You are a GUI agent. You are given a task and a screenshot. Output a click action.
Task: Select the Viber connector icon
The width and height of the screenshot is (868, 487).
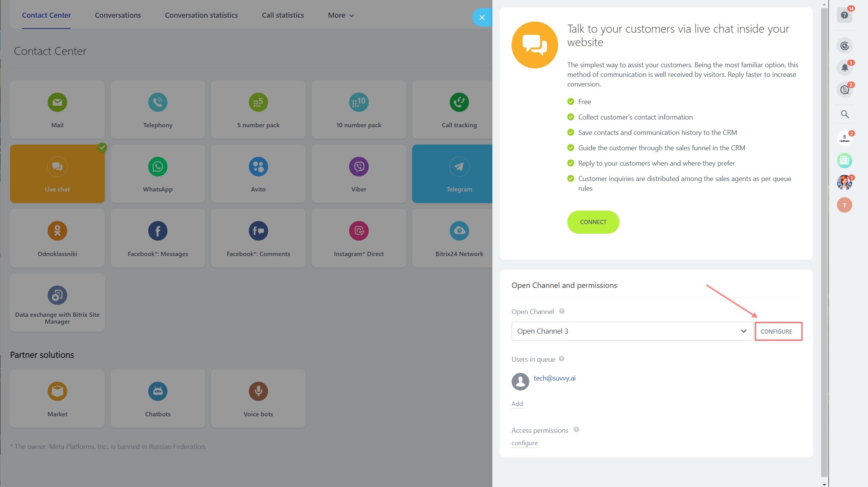pos(359,167)
